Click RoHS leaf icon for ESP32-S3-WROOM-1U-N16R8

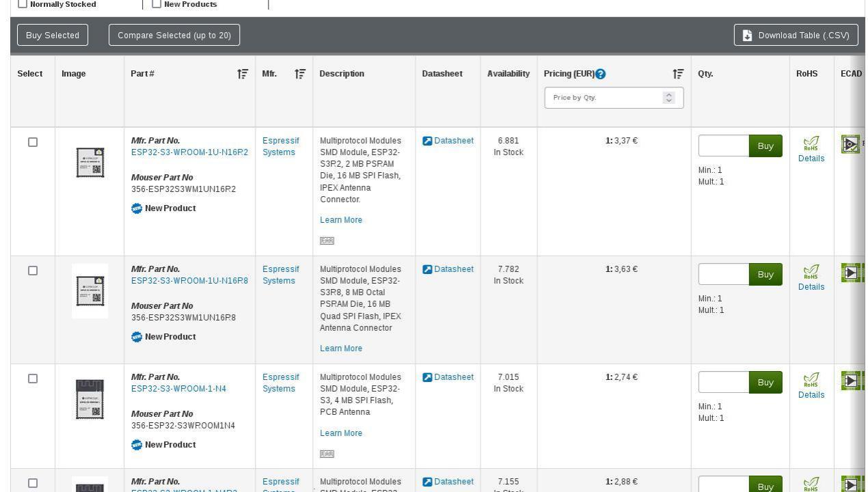click(811, 272)
